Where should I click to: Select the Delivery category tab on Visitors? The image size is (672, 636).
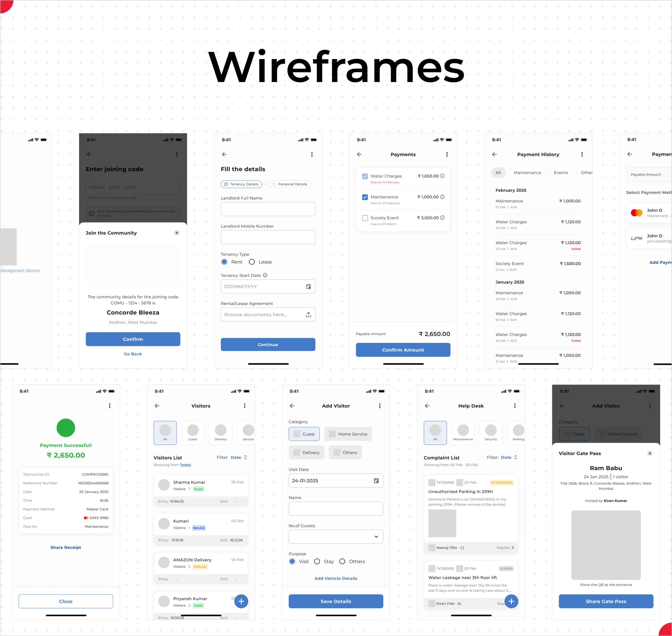pyautogui.click(x=221, y=433)
